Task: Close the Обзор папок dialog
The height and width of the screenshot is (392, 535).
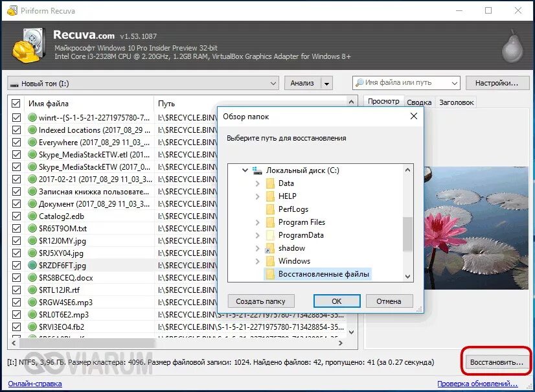Action: click(x=414, y=116)
